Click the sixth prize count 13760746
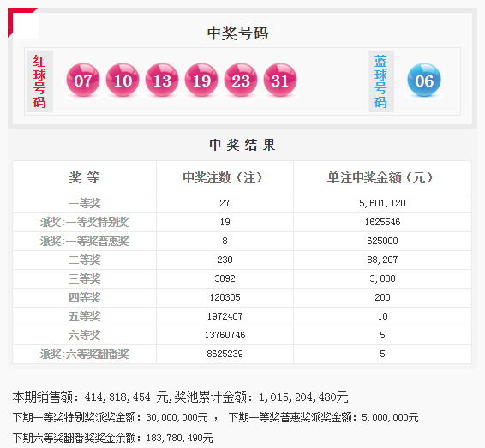Viewport: 485px width, 448px height. click(225, 335)
